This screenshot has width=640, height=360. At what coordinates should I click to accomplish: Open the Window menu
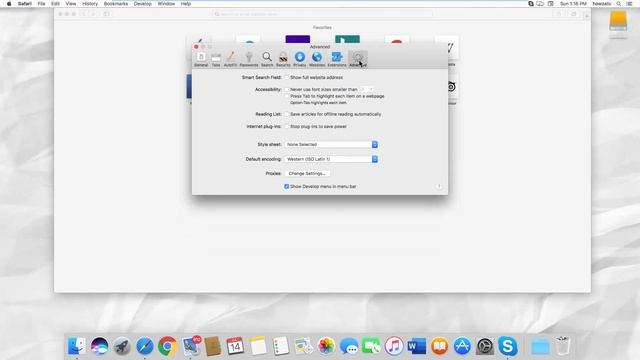(166, 4)
